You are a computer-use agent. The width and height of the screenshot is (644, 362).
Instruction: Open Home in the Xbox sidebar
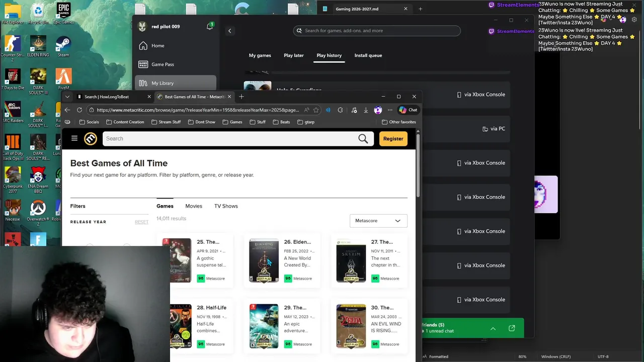176,46
